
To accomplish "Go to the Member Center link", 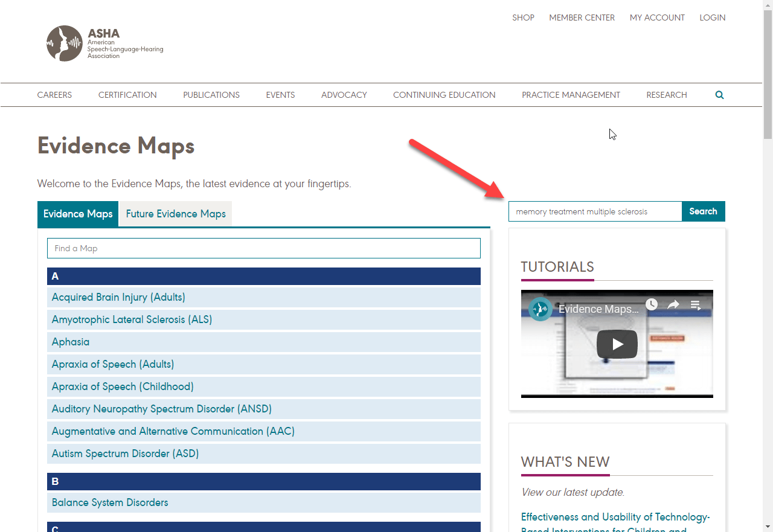I will point(582,18).
